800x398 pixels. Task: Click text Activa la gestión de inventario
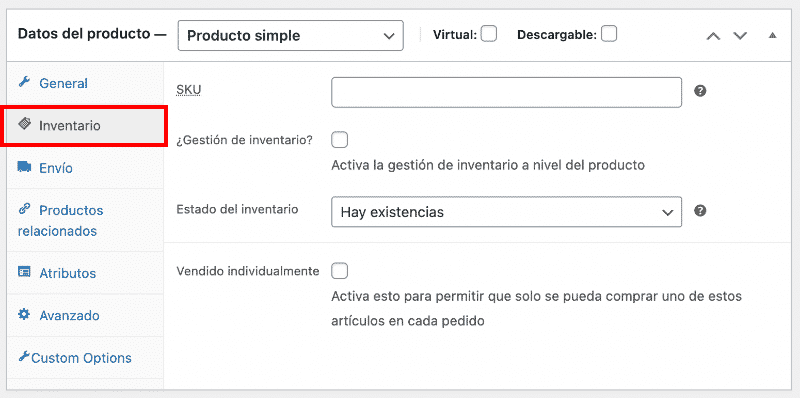coord(488,165)
